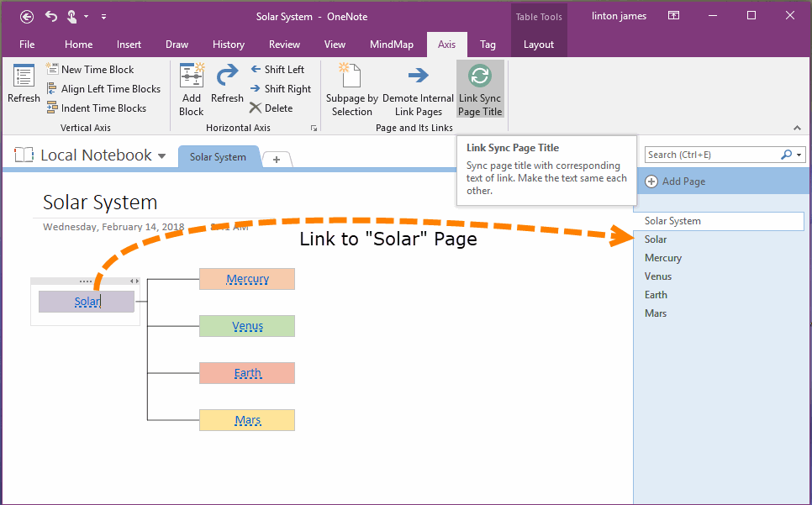This screenshot has height=505, width=812.
Task: Open Horizontal Axis dialog launcher
Action: pyautogui.click(x=314, y=128)
